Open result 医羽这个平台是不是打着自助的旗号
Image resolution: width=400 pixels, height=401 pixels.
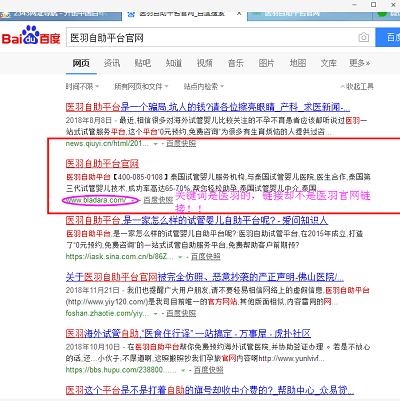210,390
